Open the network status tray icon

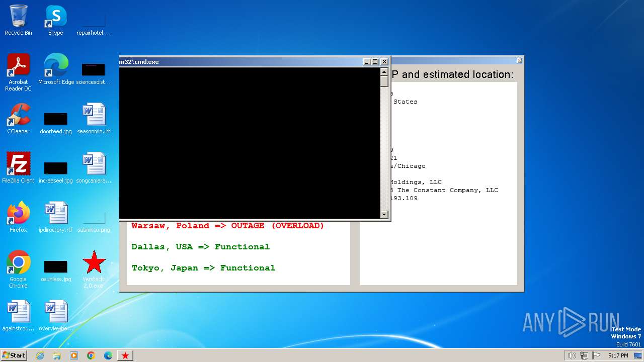click(584, 355)
